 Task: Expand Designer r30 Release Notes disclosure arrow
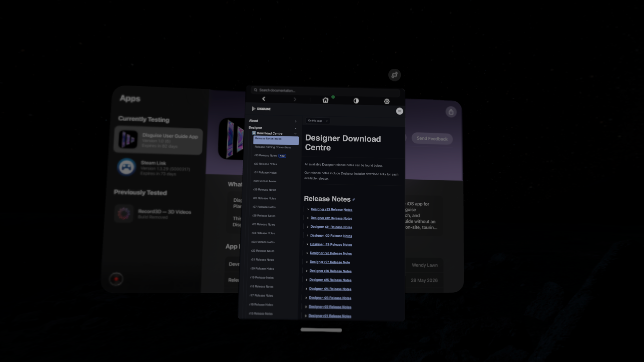click(x=307, y=236)
